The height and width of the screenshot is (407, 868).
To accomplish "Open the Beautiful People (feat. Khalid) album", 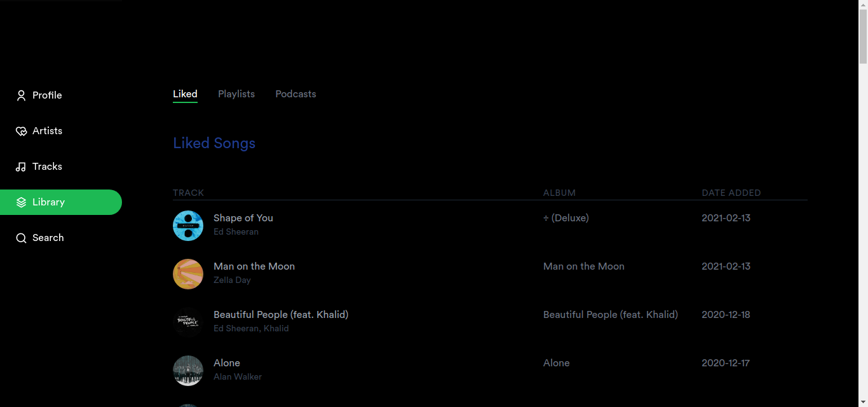I will pyautogui.click(x=611, y=315).
